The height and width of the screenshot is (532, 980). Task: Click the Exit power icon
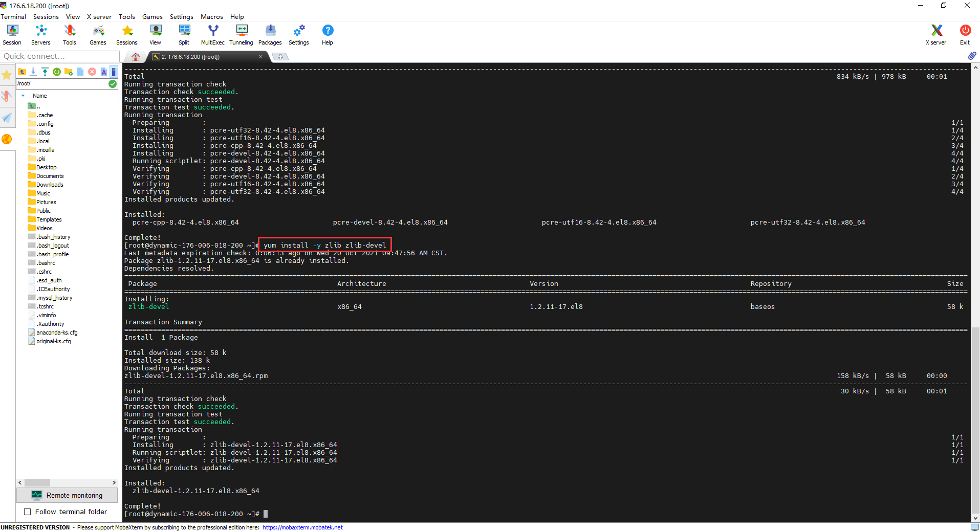pos(965,35)
